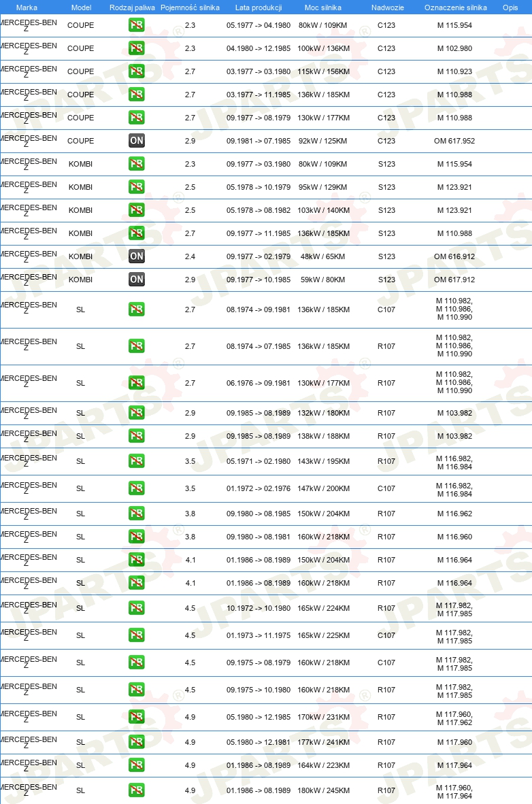
Task: Select the Pojemność silnika column header
Action: click(x=190, y=7)
